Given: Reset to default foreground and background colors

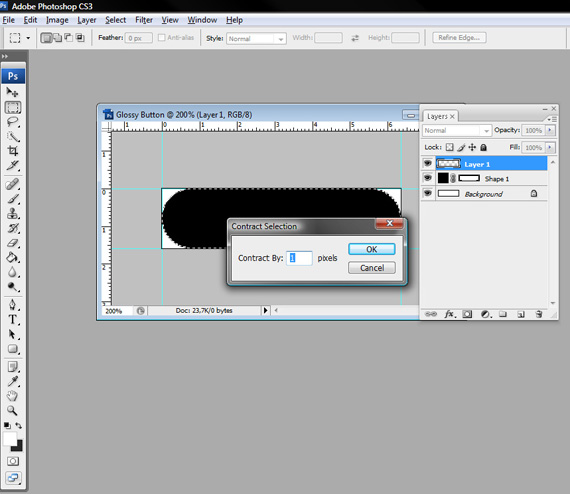Looking at the screenshot, I should point(7,425).
